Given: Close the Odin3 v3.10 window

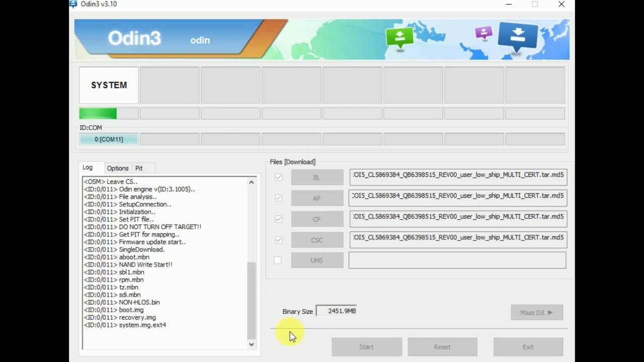Looking at the screenshot, I should tap(561, 4).
